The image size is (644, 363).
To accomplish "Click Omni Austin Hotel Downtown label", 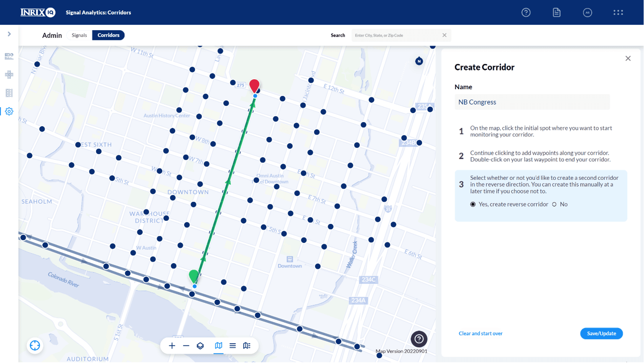I will pyautogui.click(x=270, y=178).
